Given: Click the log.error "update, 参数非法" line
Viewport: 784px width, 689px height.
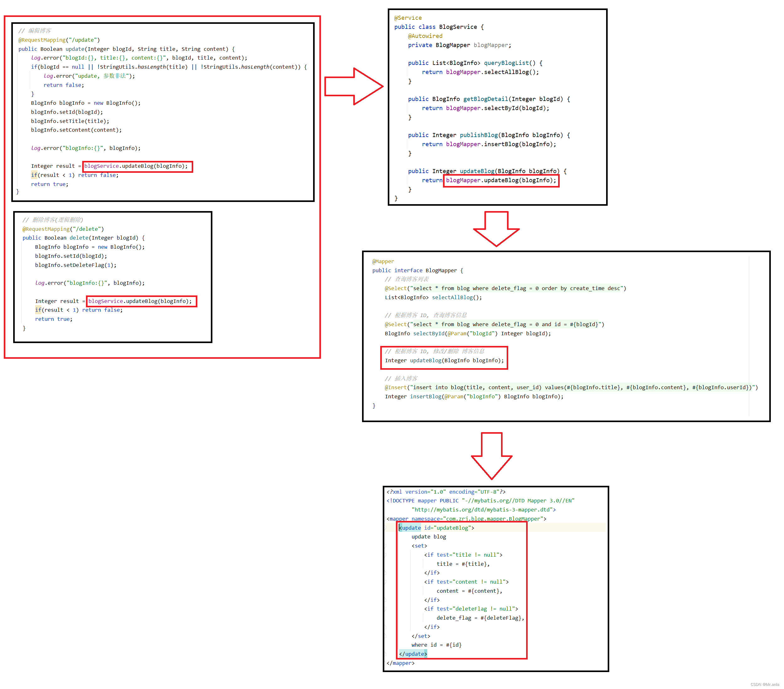Looking at the screenshot, I should [89, 76].
